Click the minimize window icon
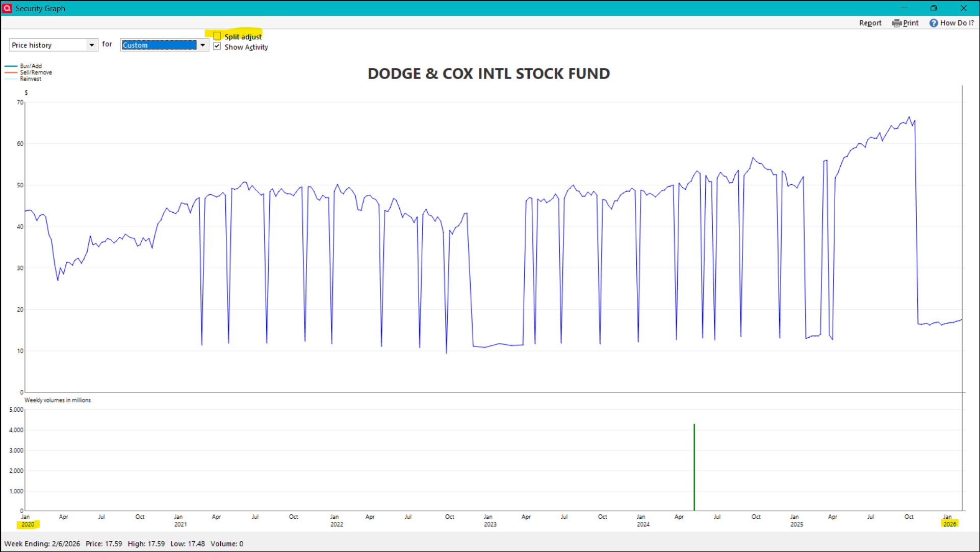This screenshot has width=980, height=552. [x=904, y=8]
